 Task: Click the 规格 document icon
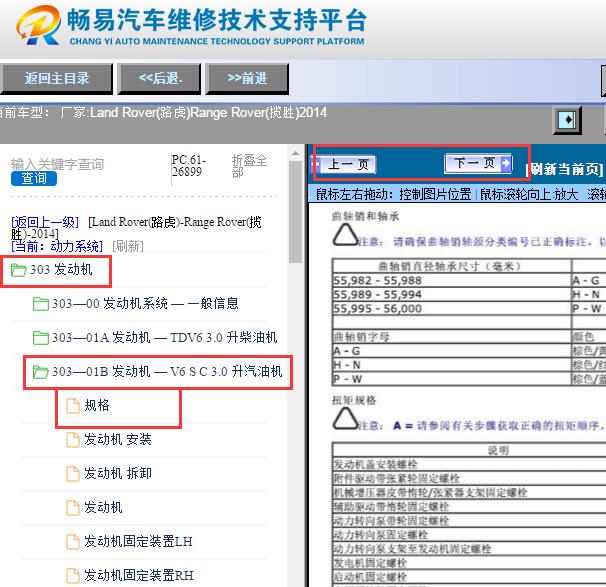click(73, 406)
